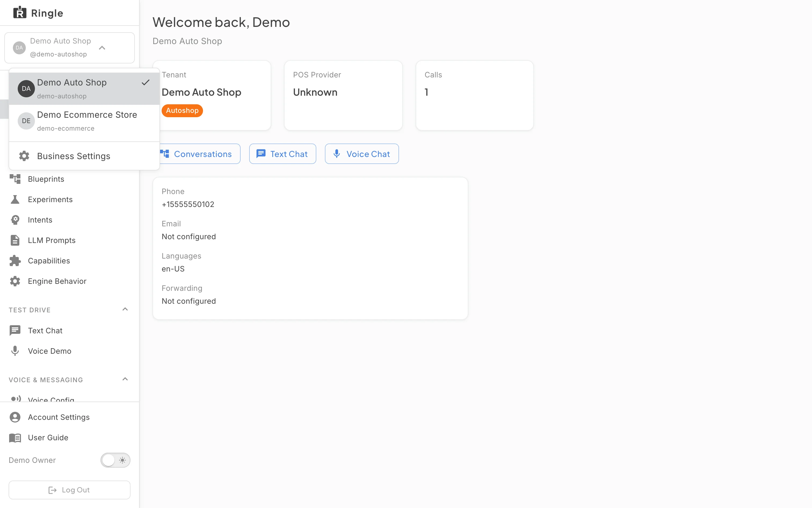Click the DE avatar for Ecommerce Store
The height and width of the screenshot is (508, 812).
tap(26, 121)
